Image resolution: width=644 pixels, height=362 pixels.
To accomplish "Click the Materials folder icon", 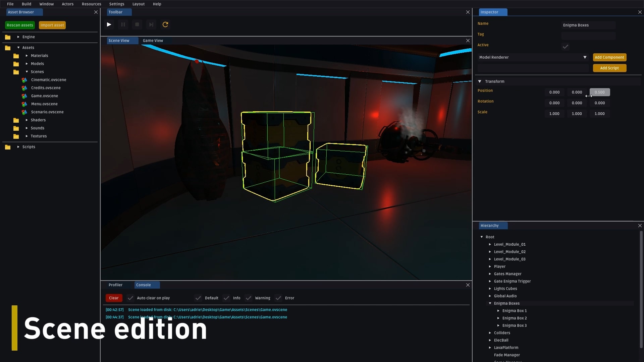I will [x=16, y=56].
